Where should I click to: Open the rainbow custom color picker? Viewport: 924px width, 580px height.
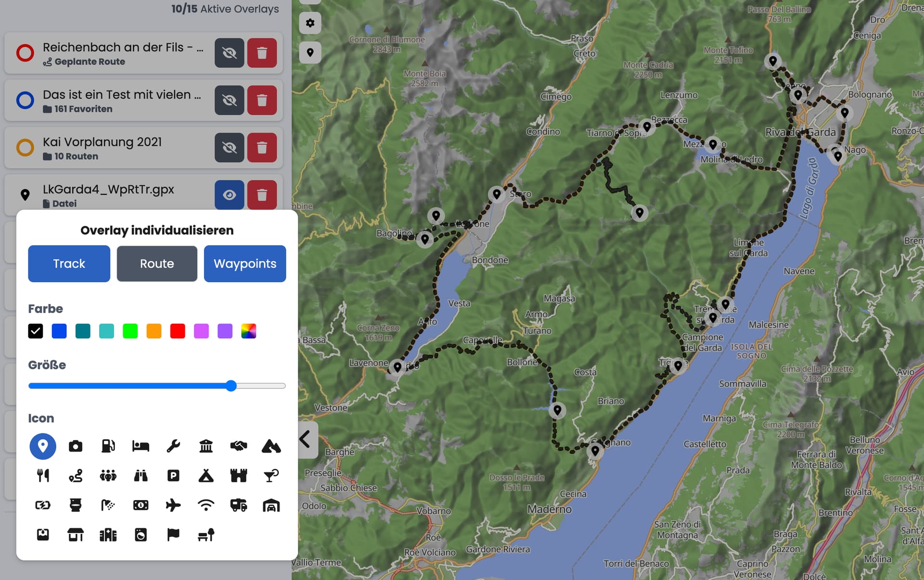coord(249,331)
